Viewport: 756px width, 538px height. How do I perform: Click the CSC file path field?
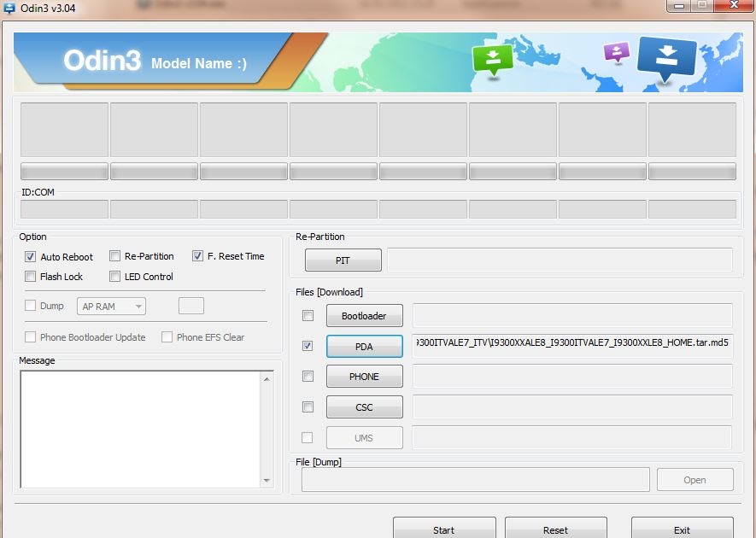[x=573, y=406]
